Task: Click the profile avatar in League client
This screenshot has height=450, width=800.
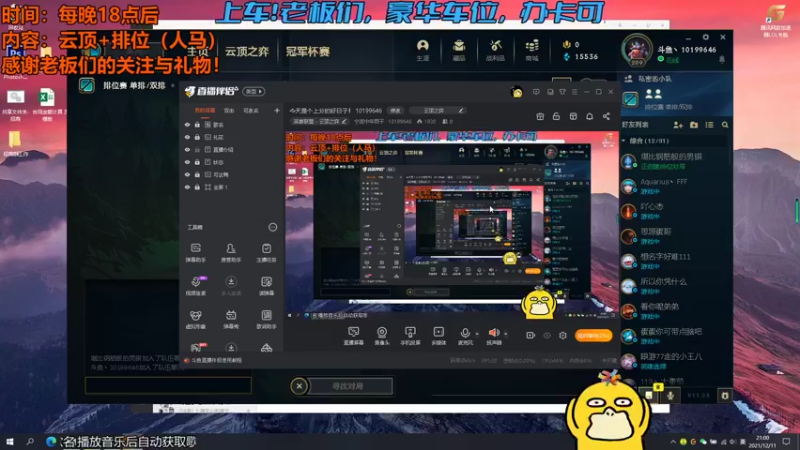Action: (x=636, y=50)
